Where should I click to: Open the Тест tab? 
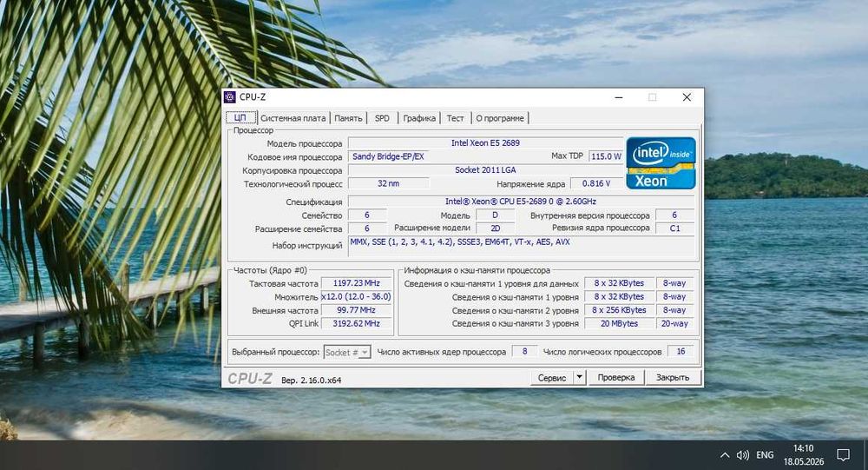(455, 118)
